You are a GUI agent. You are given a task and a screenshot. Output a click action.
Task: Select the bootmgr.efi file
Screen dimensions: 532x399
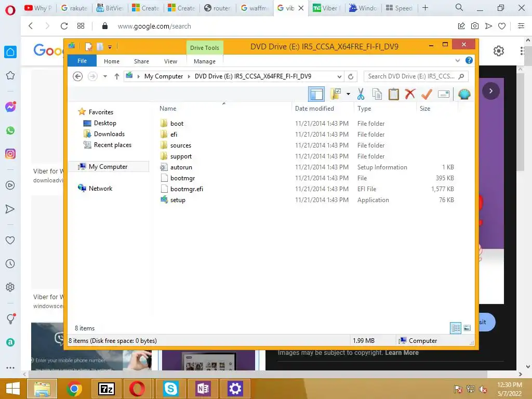pyautogui.click(x=187, y=189)
